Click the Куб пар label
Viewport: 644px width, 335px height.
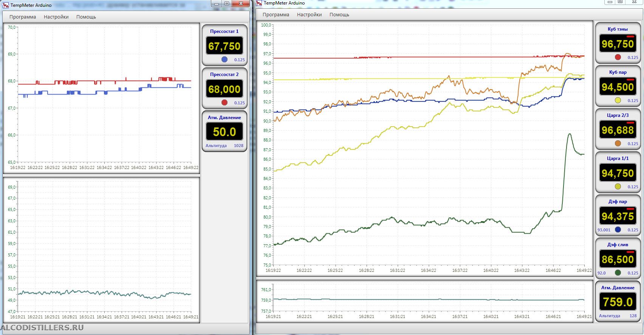click(618, 72)
